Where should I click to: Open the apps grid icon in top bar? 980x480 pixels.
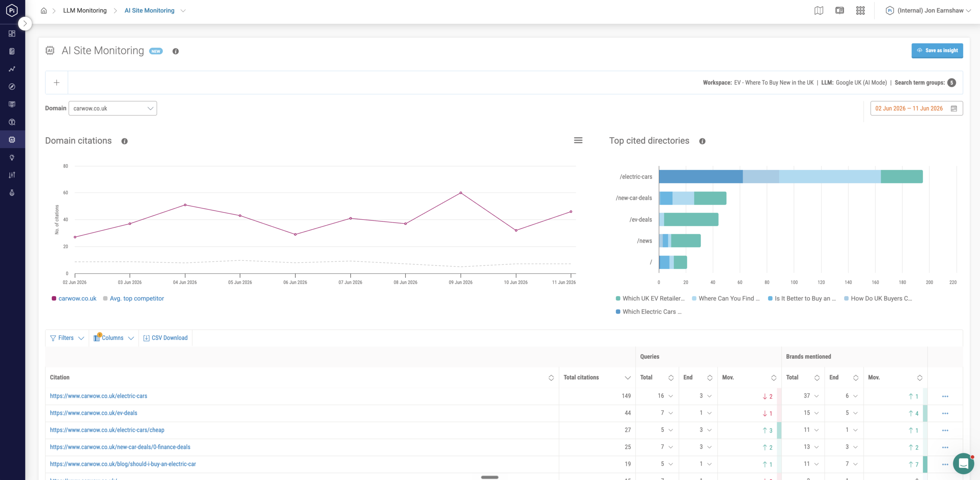(x=860, y=11)
